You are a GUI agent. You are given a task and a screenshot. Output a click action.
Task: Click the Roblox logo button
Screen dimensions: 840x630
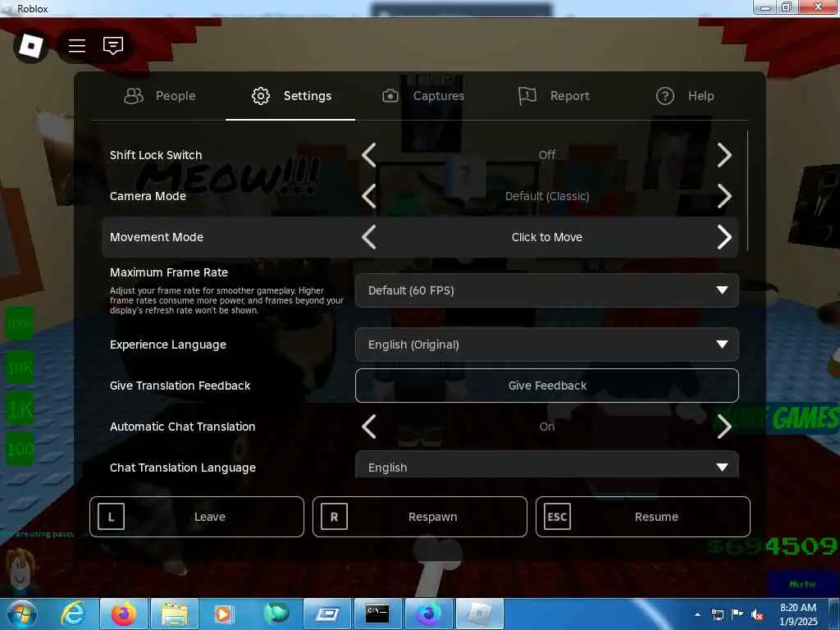click(30, 46)
